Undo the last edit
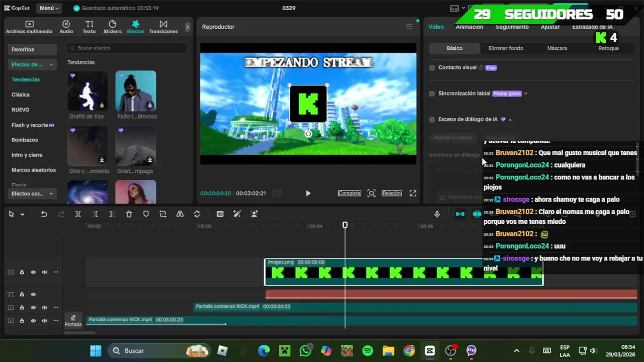Image resolution: width=644 pixels, height=362 pixels. pyautogui.click(x=44, y=214)
